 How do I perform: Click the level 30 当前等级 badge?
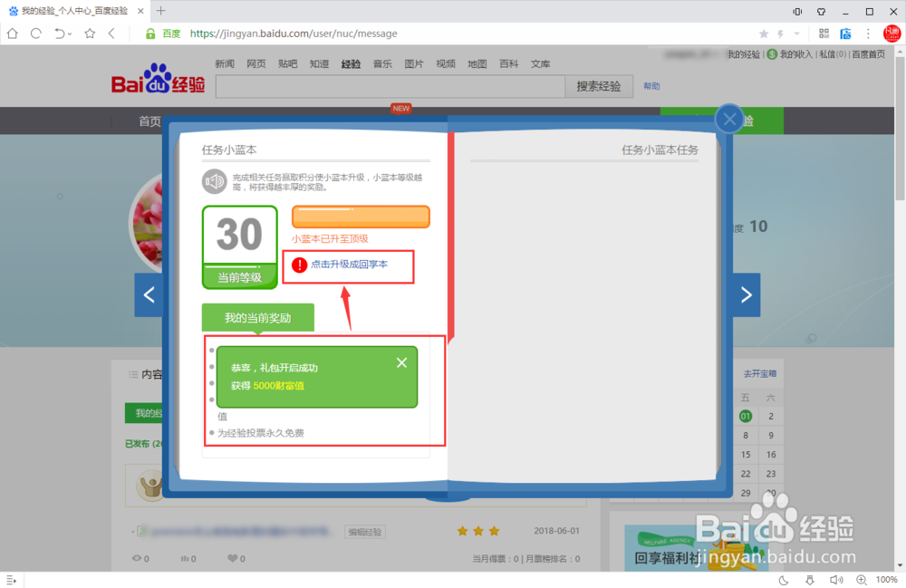point(240,246)
